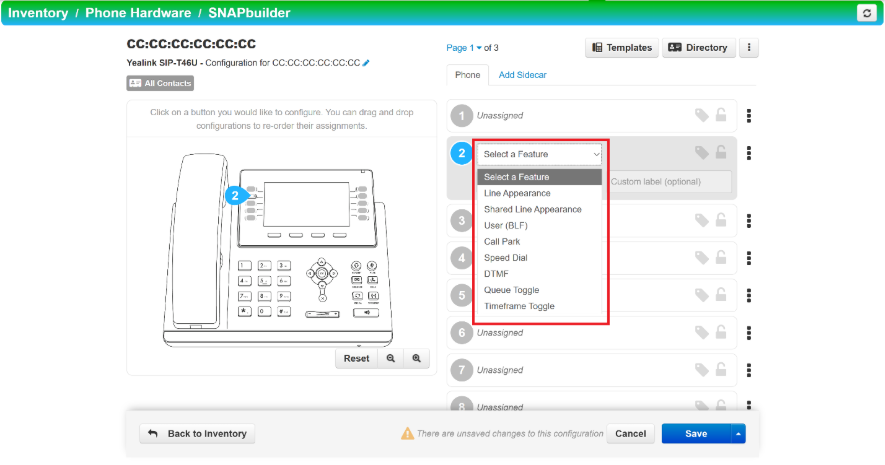Click the All Contacts button

tap(160, 83)
